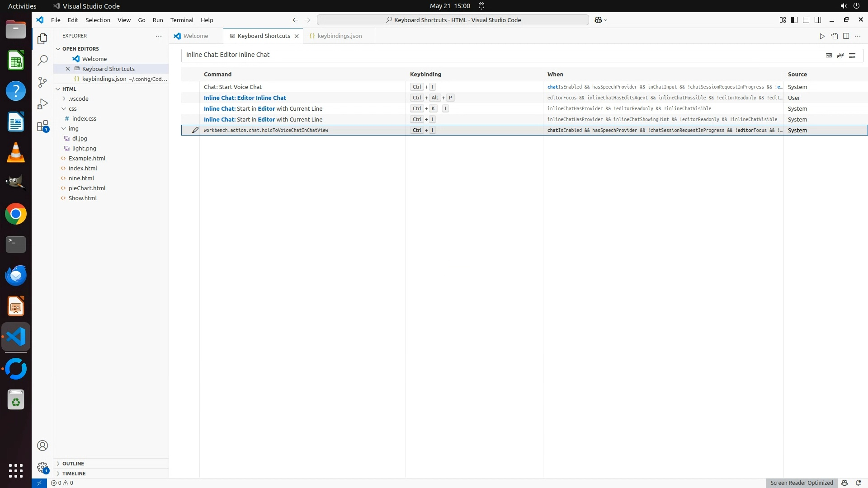Click the Record Keys icon in search box
Image resolution: width=868 pixels, height=488 pixels.
(x=829, y=55)
